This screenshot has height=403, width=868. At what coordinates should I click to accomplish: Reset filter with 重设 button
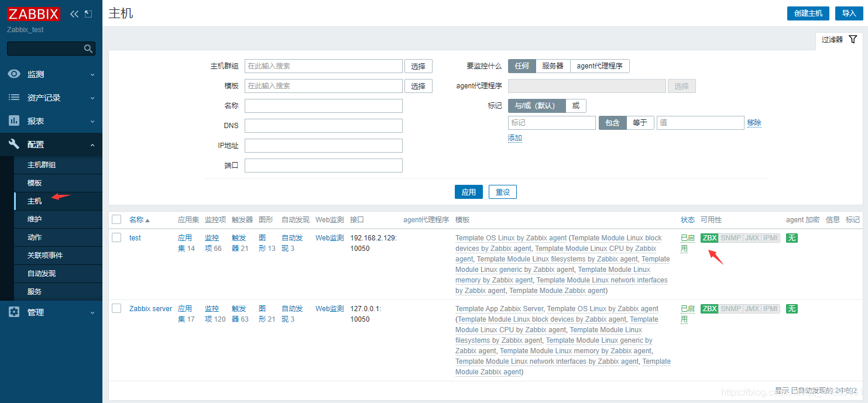coord(503,192)
